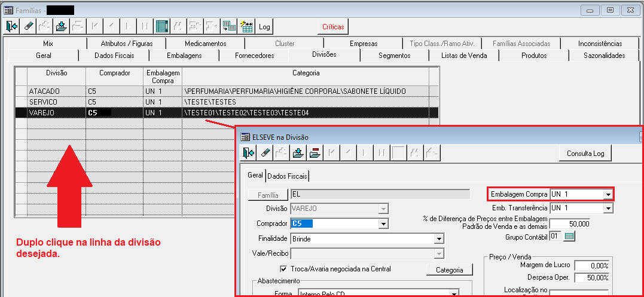644x297 pixels.
Task: Switch to the Segmentos tab
Action: (x=394, y=56)
